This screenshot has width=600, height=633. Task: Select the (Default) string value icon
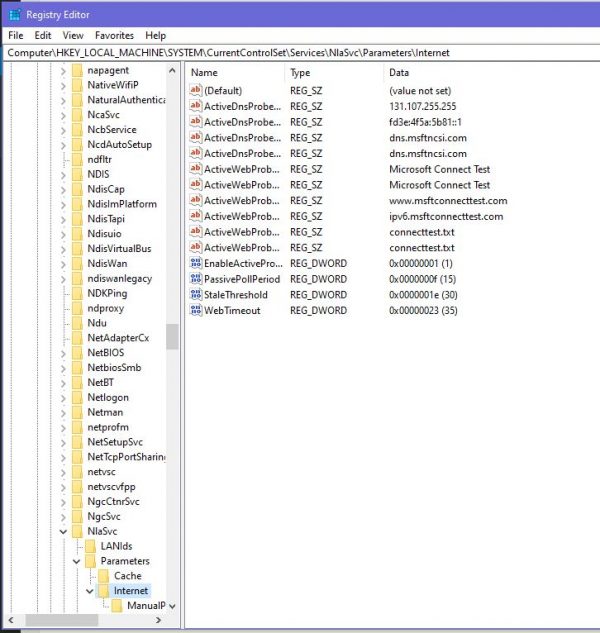click(196, 90)
